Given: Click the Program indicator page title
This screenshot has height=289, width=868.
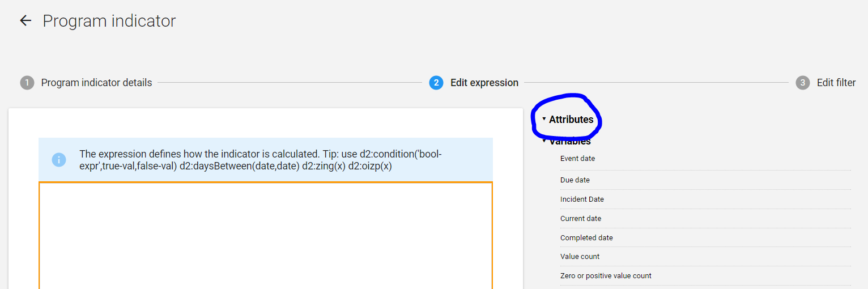Looking at the screenshot, I should [109, 21].
